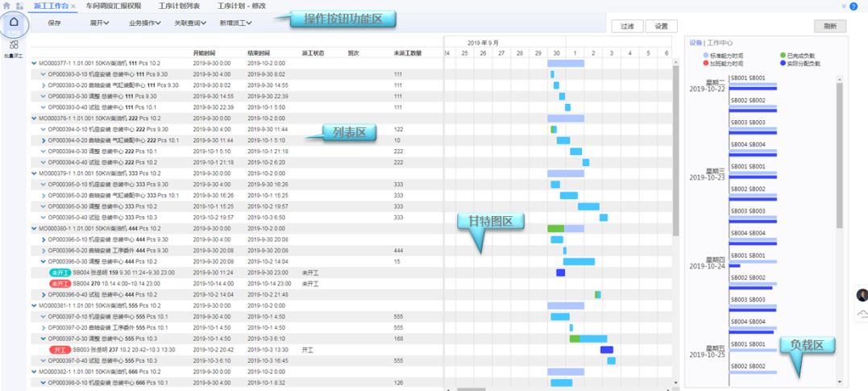Open the 关联查询 dropdown menu
868x391 pixels.
pyautogui.click(x=190, y=23)
